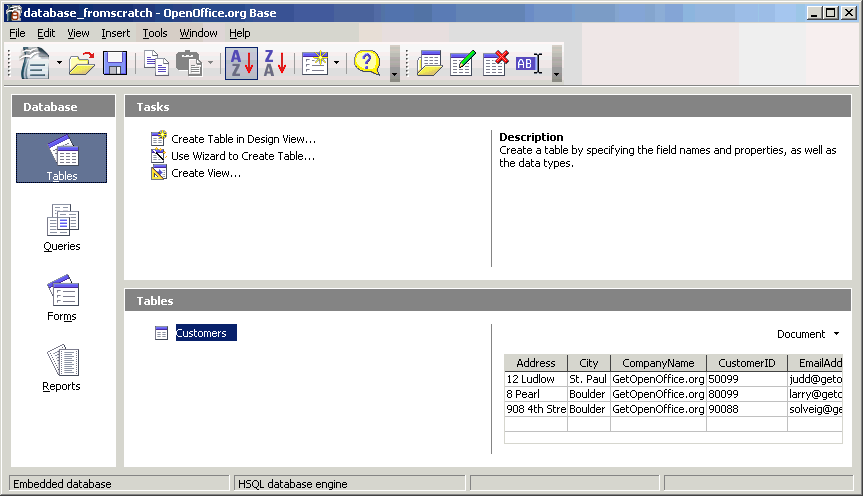Click the customer ID 50099 cell
The image size is (863, 496).
747,379
